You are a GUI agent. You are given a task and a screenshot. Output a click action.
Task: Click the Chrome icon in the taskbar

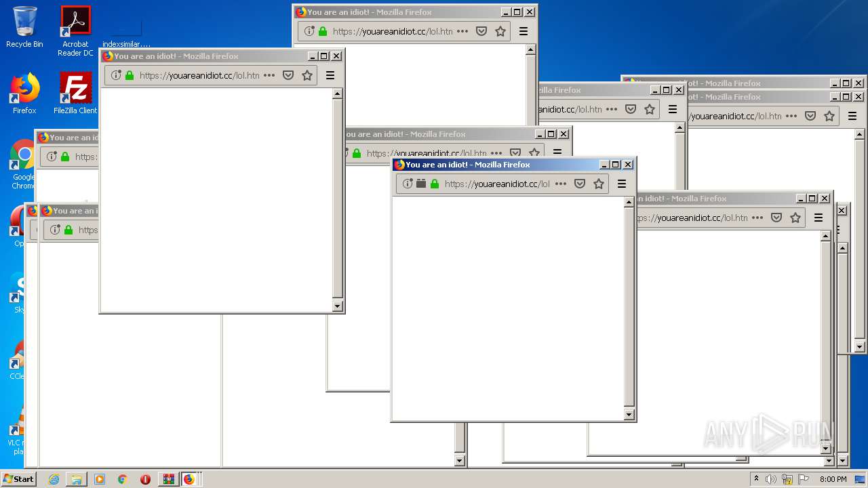(x=122, y=479)
